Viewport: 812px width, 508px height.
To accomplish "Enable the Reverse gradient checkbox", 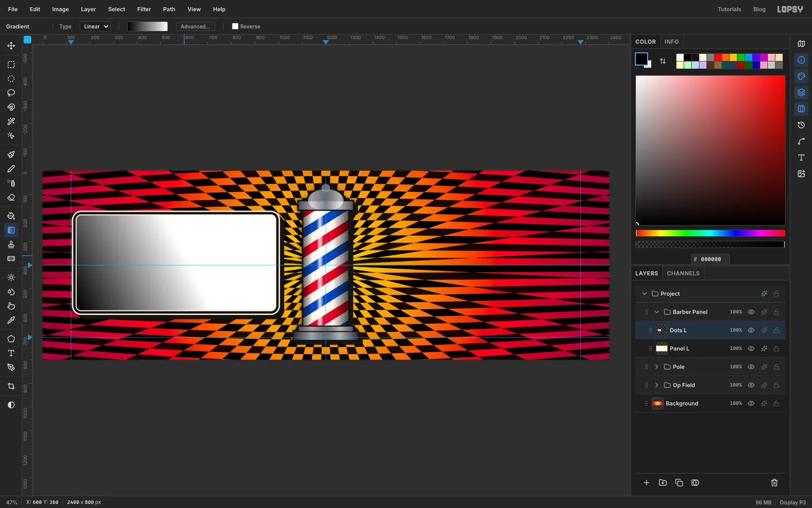I will (235, 26).
